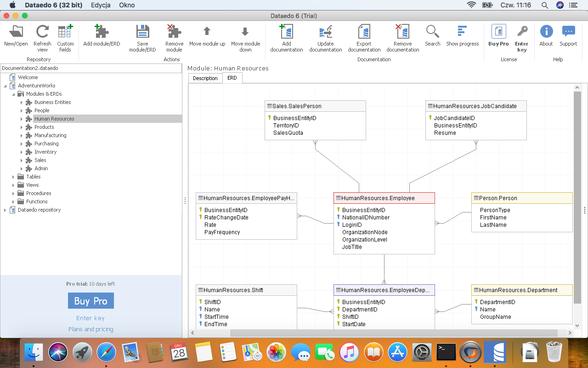Open Custom fields settings
Image resolution: width=588 pixels, height=368 pixels.
tap(65, 37)
